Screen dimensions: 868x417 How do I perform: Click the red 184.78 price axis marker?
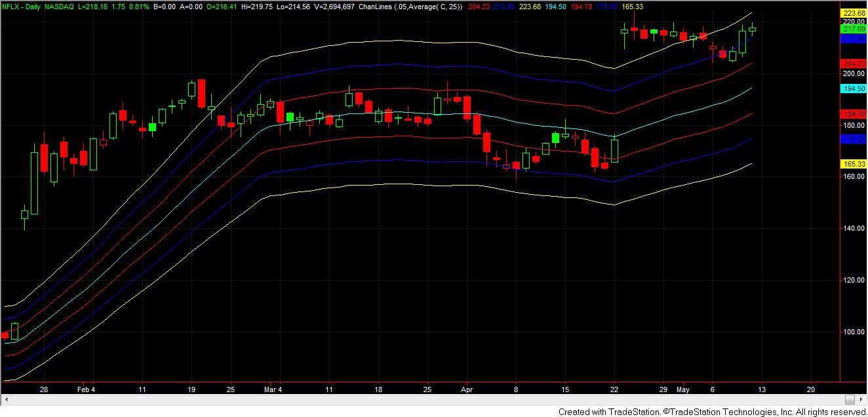coord(853,113)
